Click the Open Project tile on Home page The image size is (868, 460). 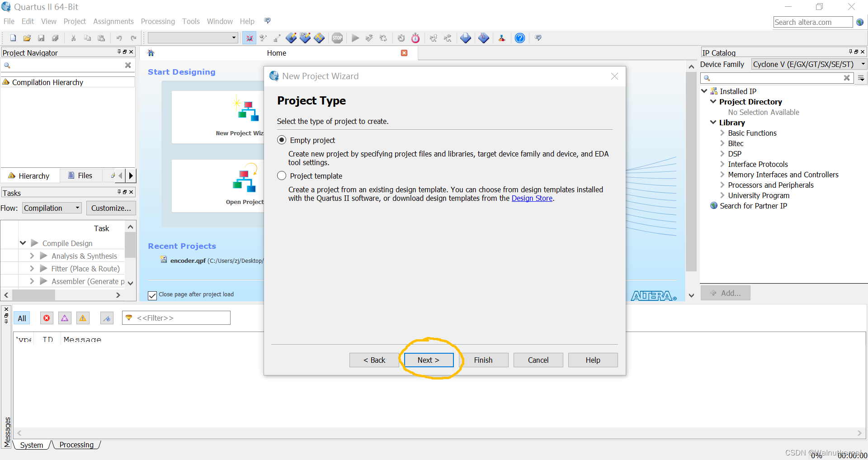[x=218, y=185]
